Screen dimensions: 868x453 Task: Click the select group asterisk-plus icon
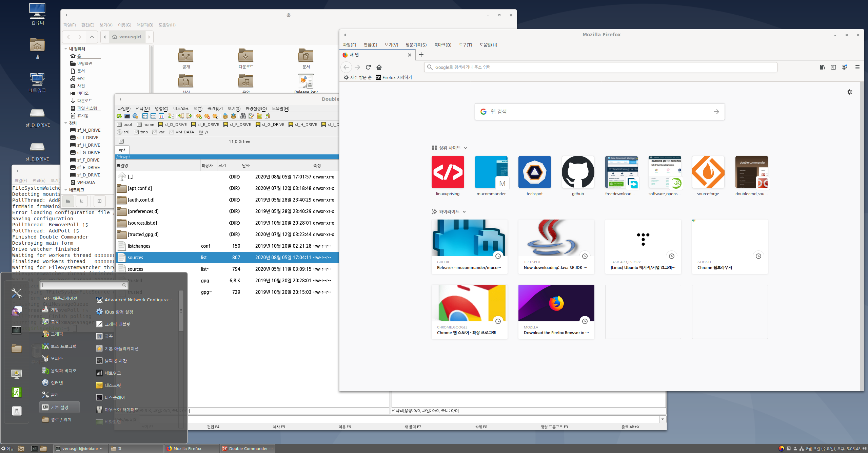coord(199,116)
